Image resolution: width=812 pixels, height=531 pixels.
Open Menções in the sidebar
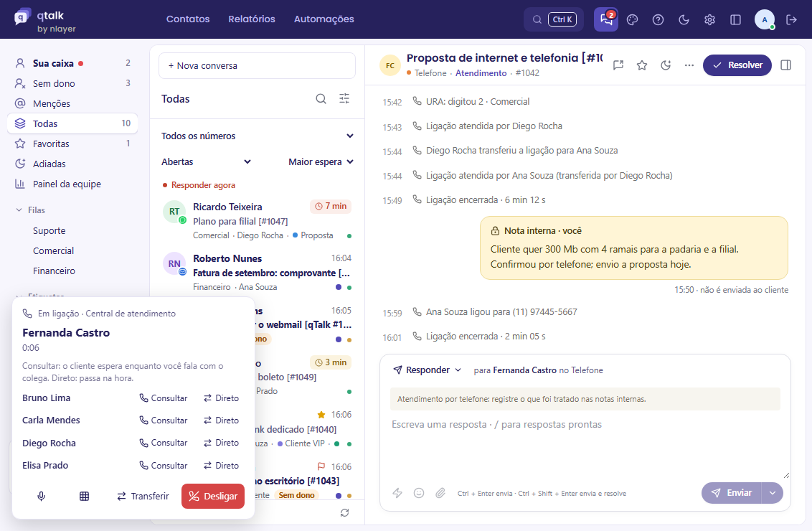[x=72, y=103]
